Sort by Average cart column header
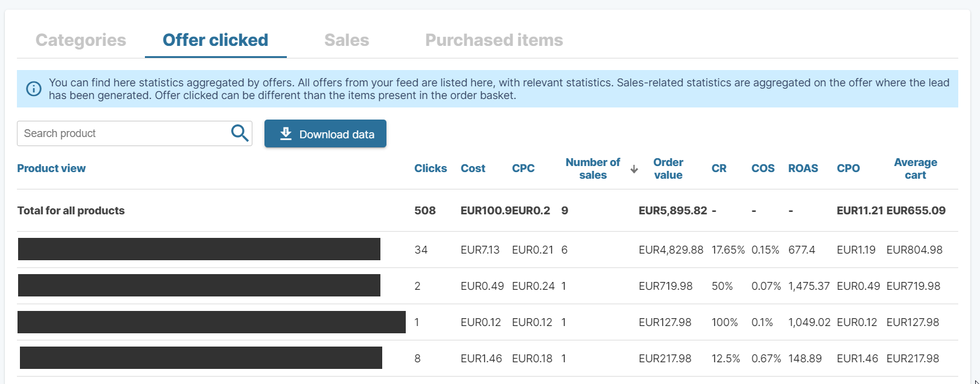Viewport: 980px width, 384px height. [915, 168]
